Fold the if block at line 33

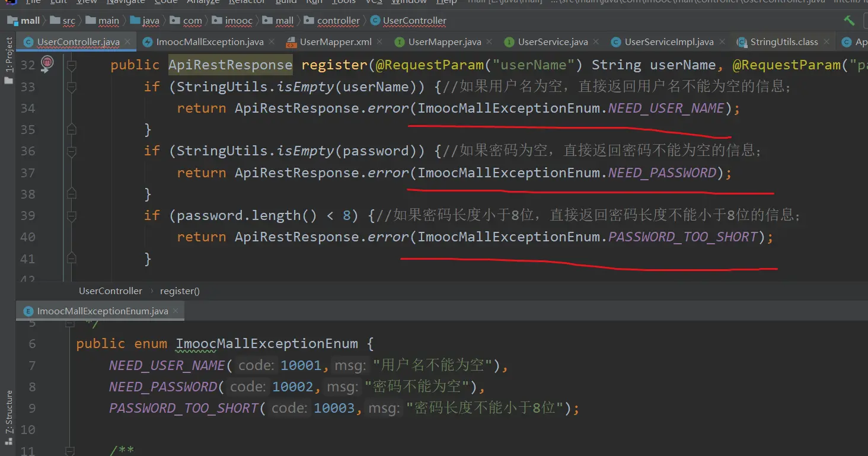[72, 87]
